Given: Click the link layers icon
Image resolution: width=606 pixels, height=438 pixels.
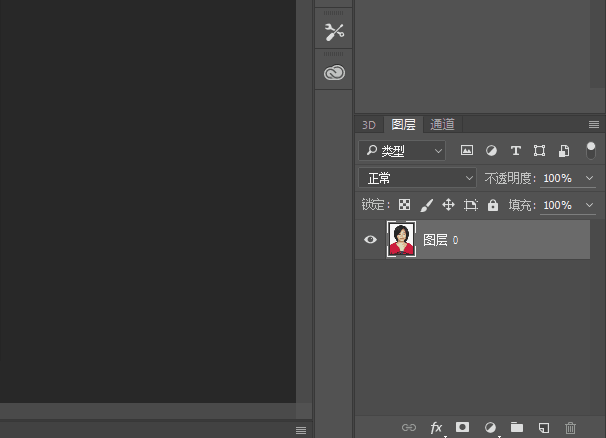Looking at the screenshot, I should tap(409, 427).
